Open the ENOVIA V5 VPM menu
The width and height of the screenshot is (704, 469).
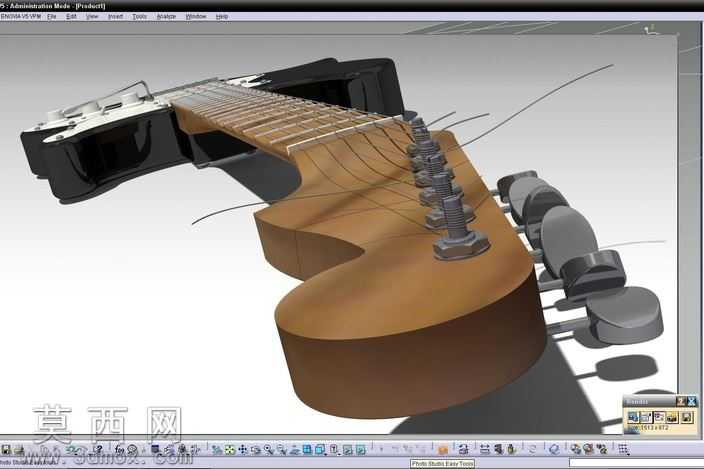[21, 16]
